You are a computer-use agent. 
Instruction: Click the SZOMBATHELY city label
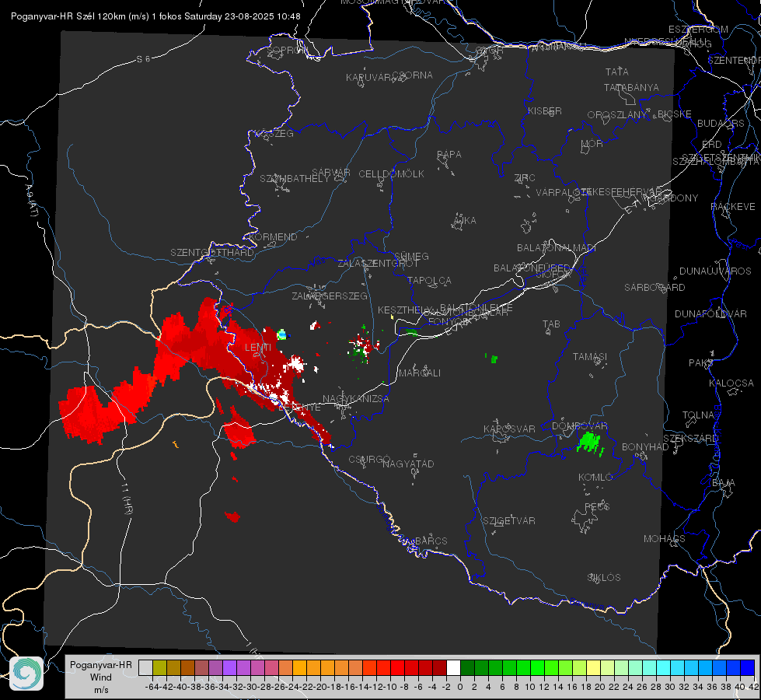[x=294, y=179]
